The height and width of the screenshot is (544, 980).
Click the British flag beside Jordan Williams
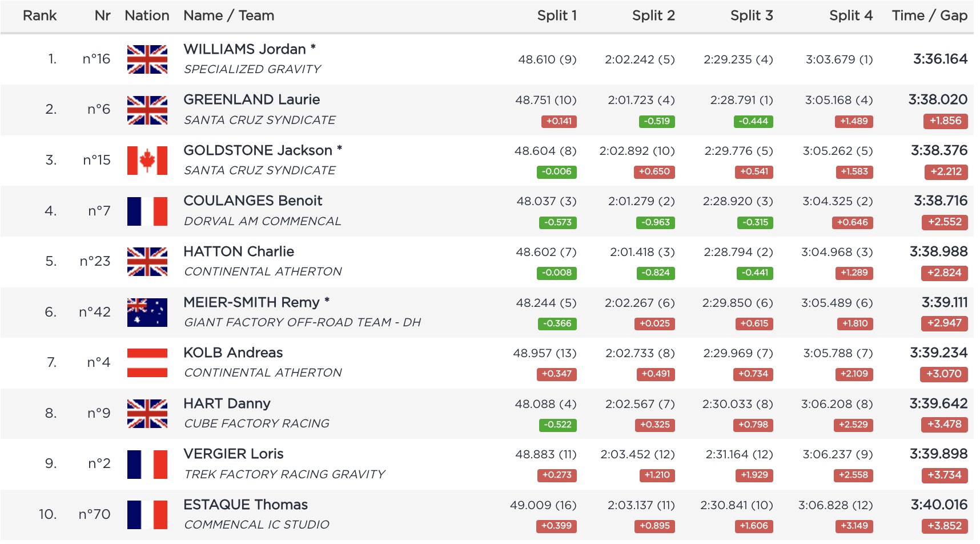pyautogui.click(x=147, y=59)
